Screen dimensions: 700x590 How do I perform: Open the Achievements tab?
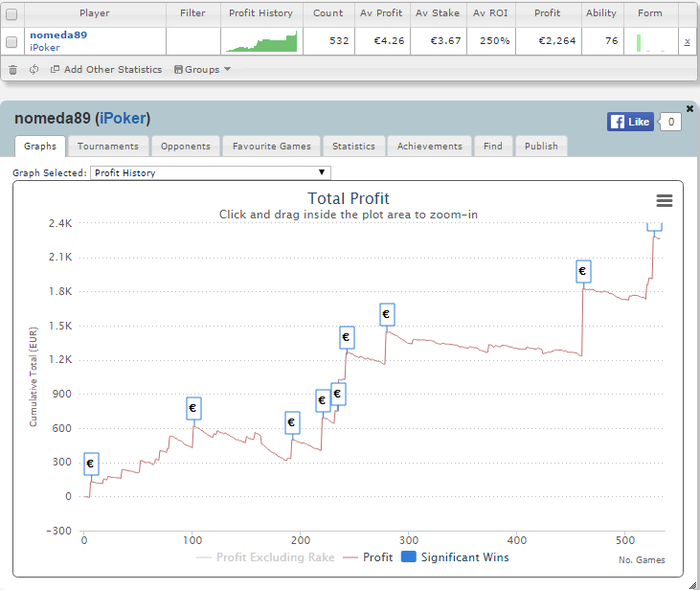click(x=429, y=146)
